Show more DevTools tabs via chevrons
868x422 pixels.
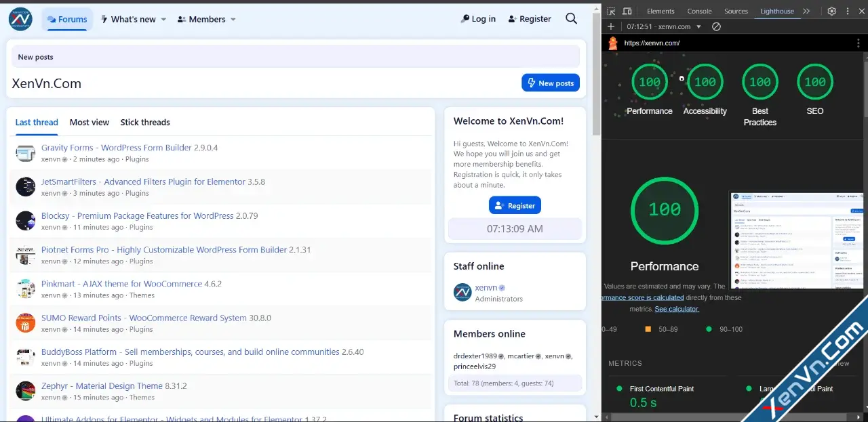coord(806,11)
